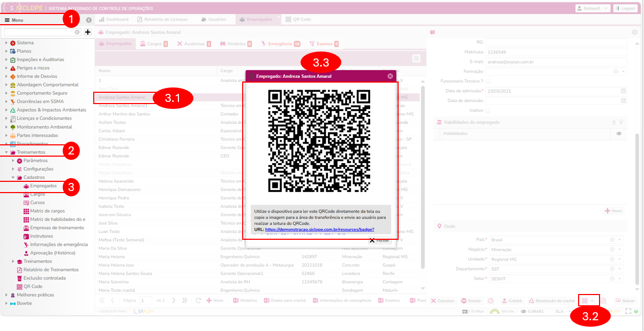Open Data de demissão calendar picker
This screenshot has height=331, width=644.
[624, 100]
